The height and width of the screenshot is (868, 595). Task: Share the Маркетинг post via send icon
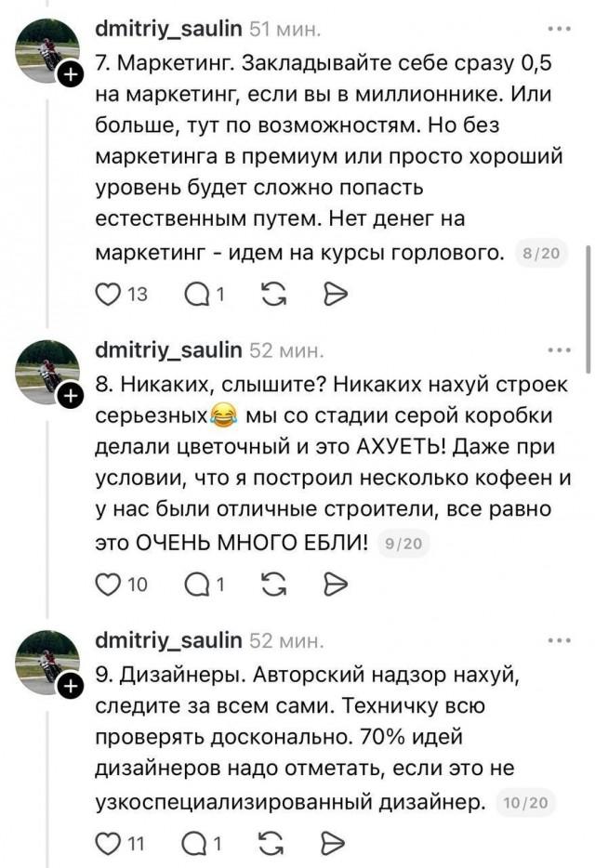point(333,296)
